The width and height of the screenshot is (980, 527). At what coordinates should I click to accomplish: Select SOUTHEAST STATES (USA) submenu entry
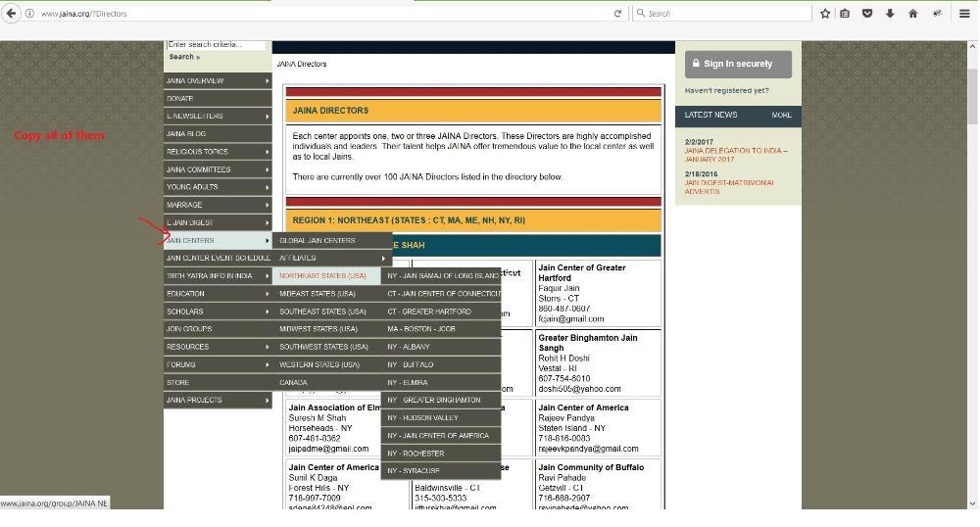pos(326,311)
